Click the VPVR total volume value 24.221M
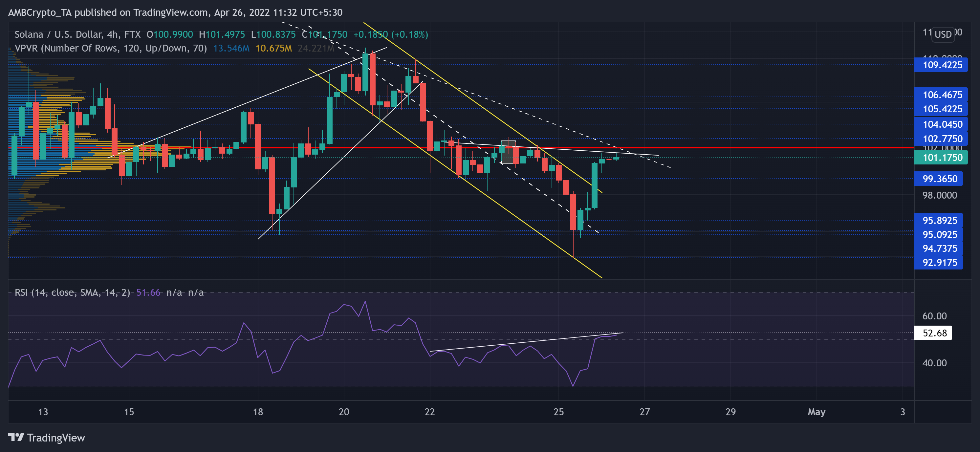Image resolution: width=980 pixels, height=452 pixels. 316,48
